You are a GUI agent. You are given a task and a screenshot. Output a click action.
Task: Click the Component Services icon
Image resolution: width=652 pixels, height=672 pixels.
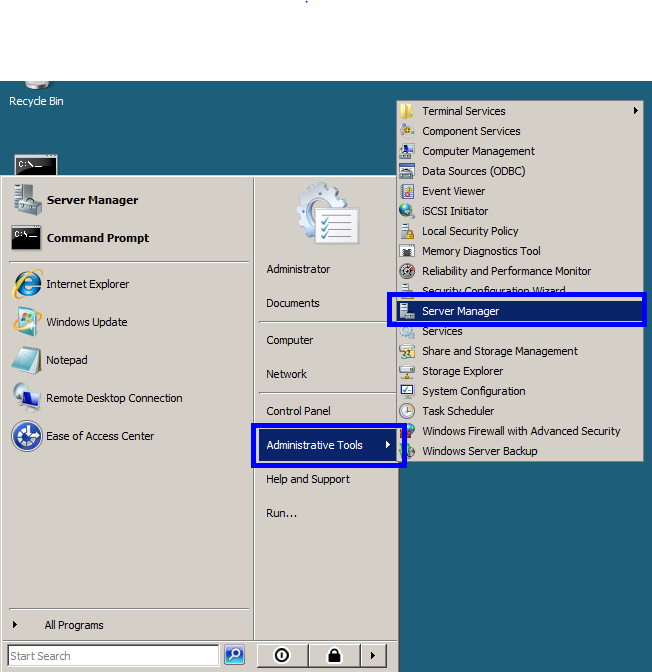(407, 131)
